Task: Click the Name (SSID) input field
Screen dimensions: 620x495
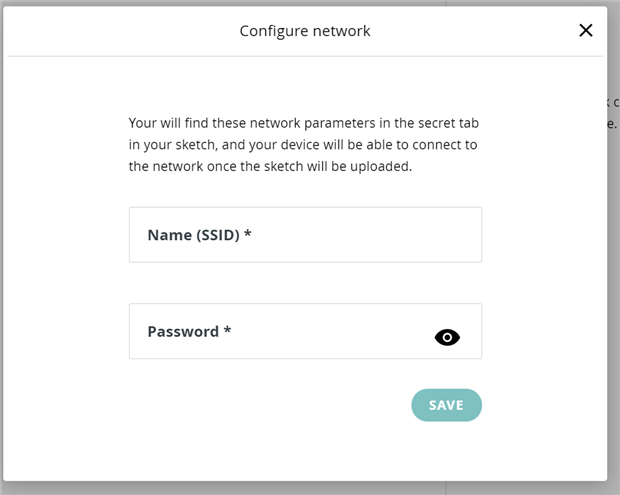Action: point(305,235)
